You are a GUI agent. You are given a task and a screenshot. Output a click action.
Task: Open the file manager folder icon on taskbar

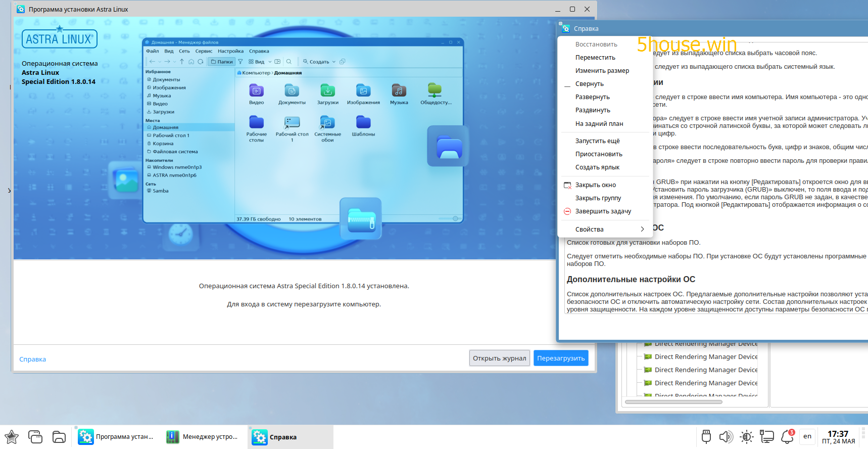click(x=59, y=437)
